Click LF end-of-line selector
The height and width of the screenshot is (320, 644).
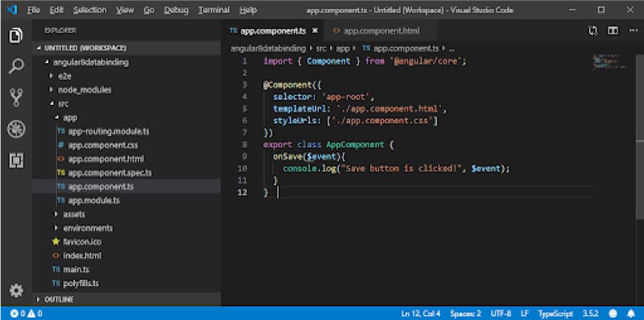[x=525, y=314]
